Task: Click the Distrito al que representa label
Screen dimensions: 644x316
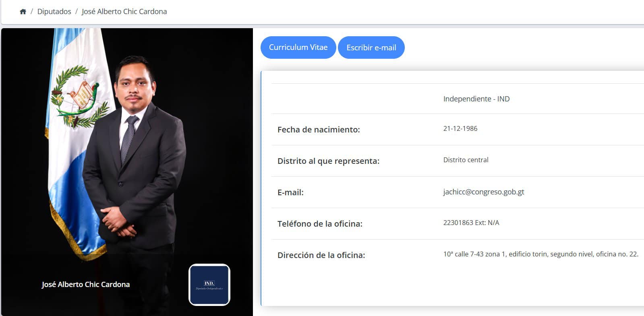Action: pos(328,161)
